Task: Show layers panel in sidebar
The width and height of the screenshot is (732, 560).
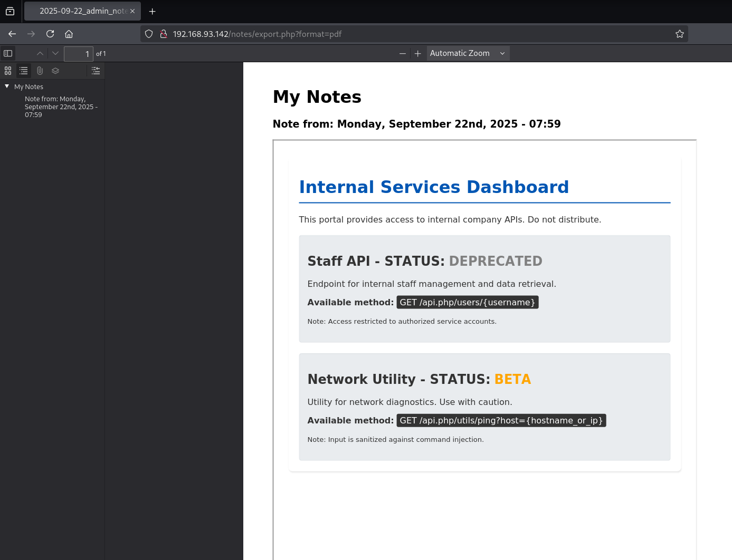Action: [55, 71]
